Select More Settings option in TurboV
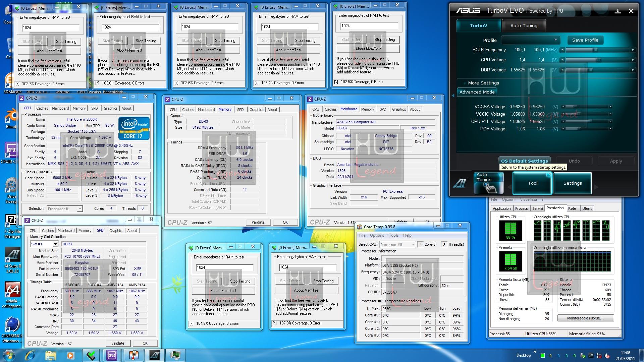This screenshot has width=644, height=362. 483,83
